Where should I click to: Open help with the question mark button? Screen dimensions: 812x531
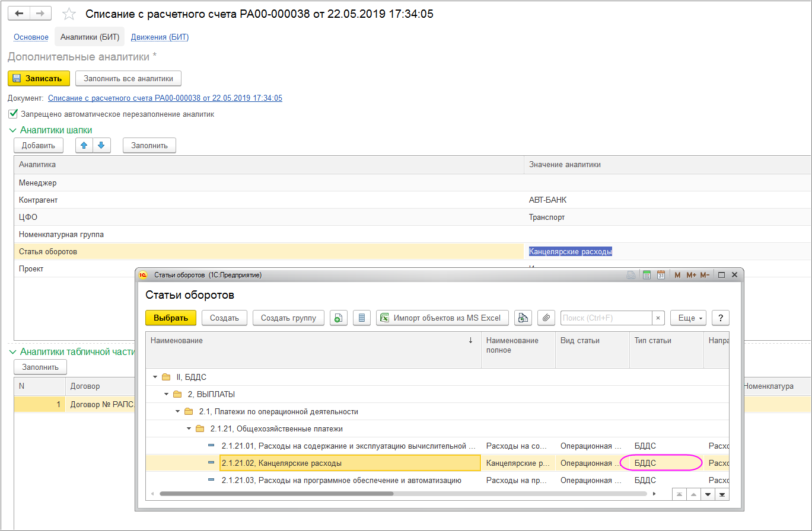(x=720, y=318)
